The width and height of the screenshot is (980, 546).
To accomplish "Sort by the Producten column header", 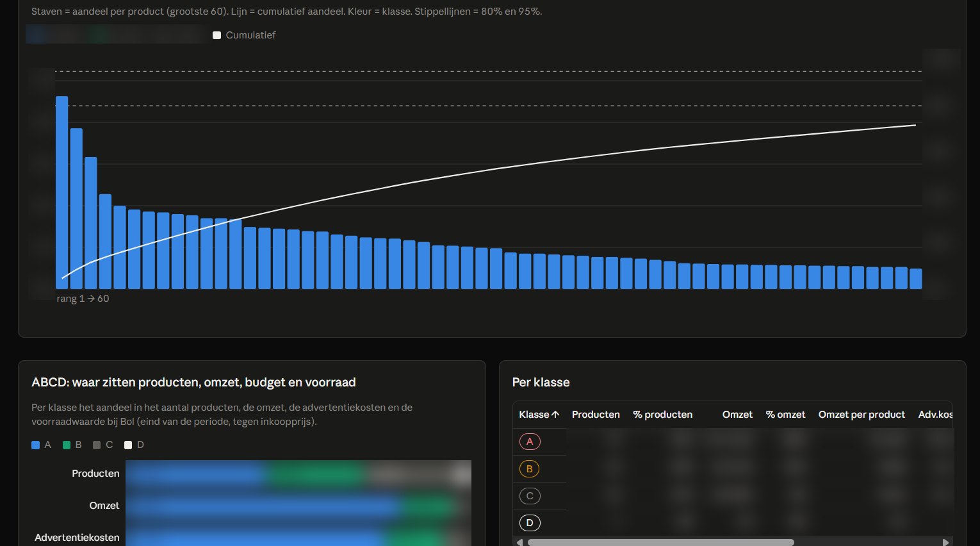I will coord(596,415).
